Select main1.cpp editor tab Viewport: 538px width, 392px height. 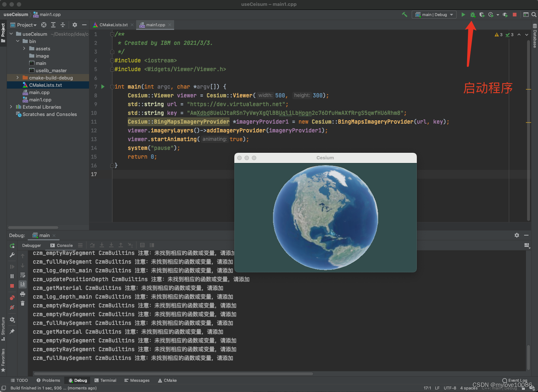(155, 25)
